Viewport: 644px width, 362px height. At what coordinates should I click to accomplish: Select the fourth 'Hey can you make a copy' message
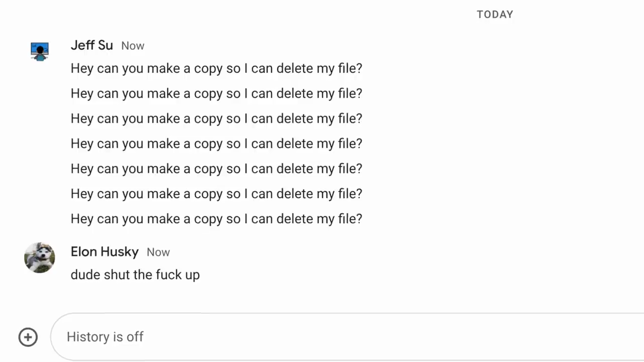pos(216,144)
